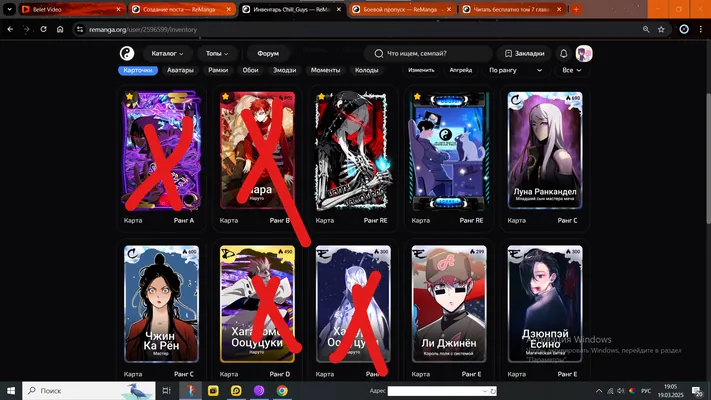The image size is (711, 400).
Task: Click the browser address bar URL
Action: pyautogui.click(x=143, y=29)
